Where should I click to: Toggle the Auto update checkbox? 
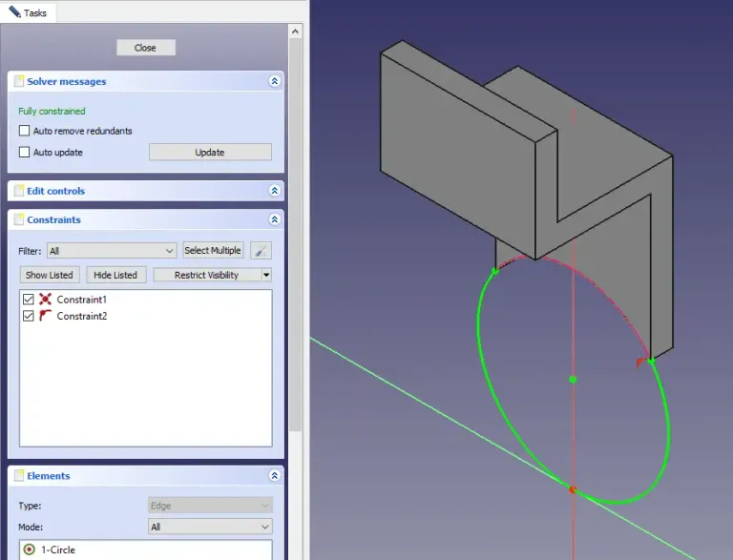coord(25,153)
